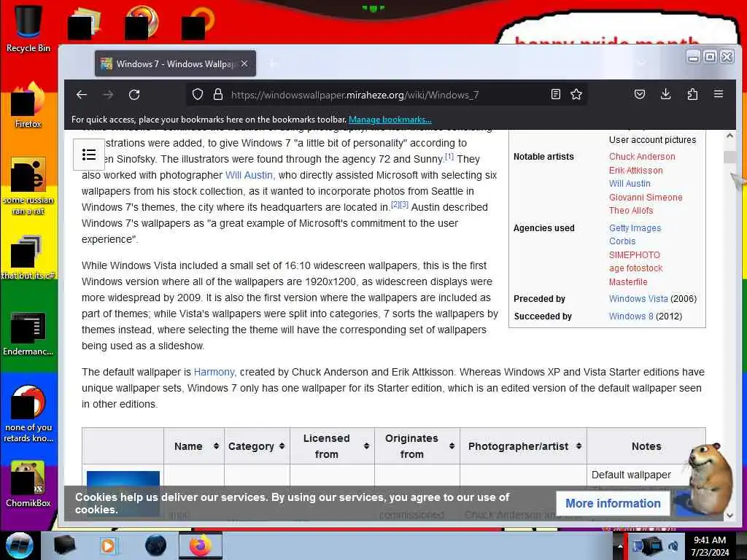Open Giovanni Simeone artist link
This screenshot has width=747, height=560.
pyautogui.click(x=646, y=197)
